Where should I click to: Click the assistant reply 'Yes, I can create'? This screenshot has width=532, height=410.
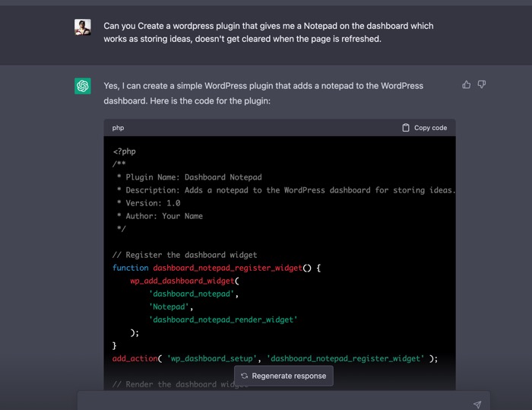[x=263, y=93]
